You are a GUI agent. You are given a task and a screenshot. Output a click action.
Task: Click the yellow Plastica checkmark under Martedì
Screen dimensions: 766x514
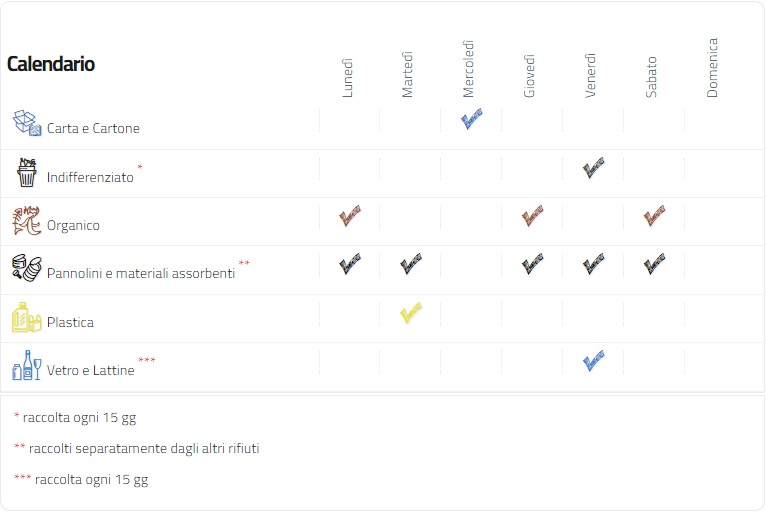[411, 313]
